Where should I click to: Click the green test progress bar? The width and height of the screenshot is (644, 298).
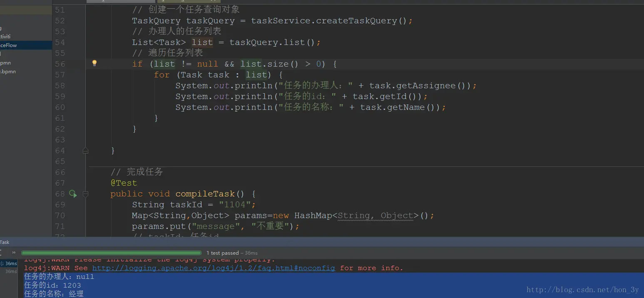tap(112, 253)
